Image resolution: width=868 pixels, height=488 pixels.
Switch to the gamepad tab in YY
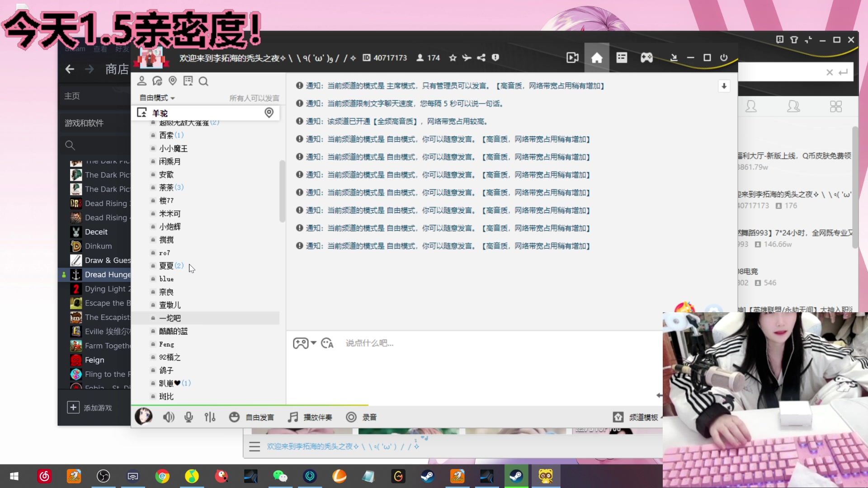(646, 57)
